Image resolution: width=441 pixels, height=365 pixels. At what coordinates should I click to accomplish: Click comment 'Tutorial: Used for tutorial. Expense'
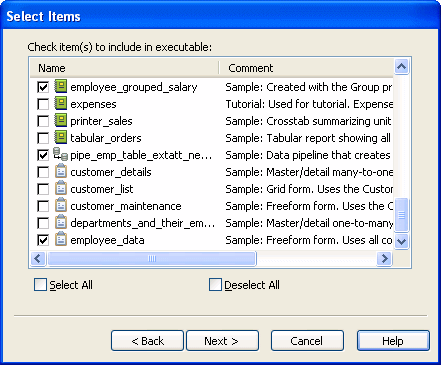pyautogui.click(x=309, y=104)
